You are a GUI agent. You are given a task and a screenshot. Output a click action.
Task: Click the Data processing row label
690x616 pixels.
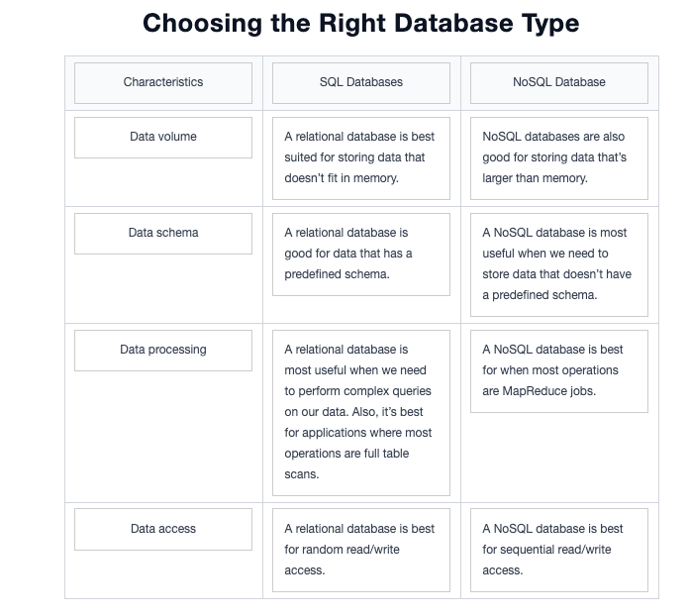163,351
